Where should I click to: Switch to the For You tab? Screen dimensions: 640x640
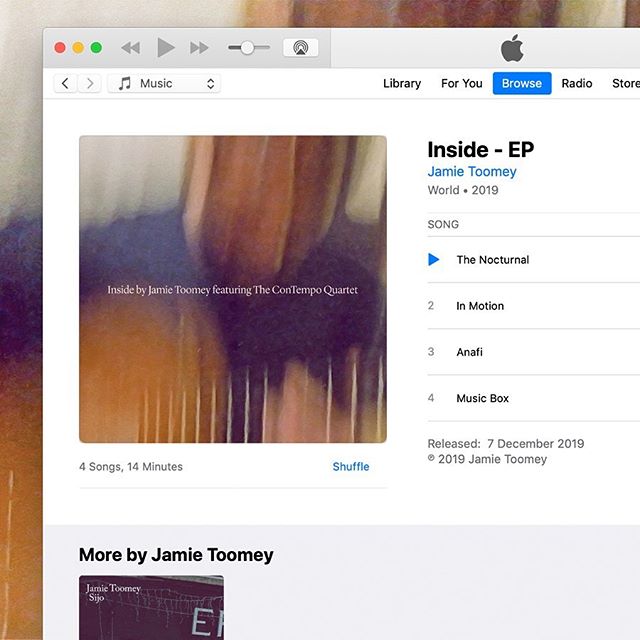pos(462,83)
